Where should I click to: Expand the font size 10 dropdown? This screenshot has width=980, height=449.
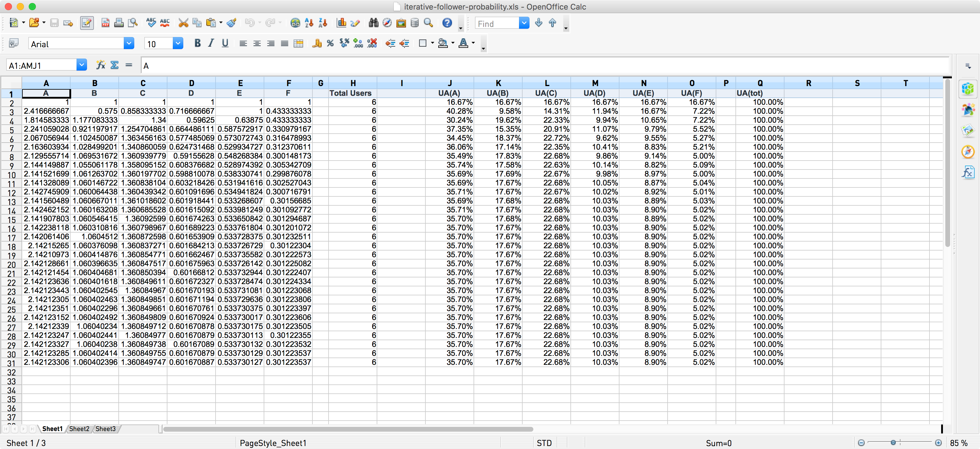[x=178, y=44]
